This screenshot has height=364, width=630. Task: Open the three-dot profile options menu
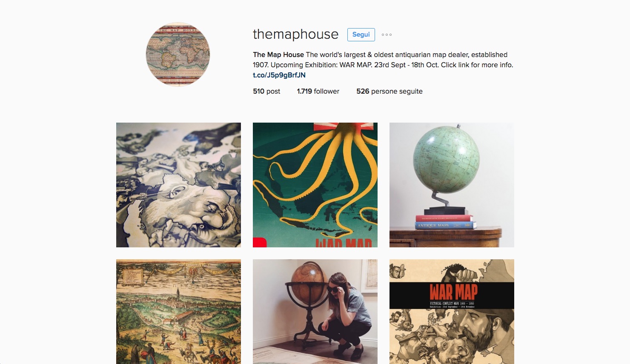click(x=387, y=34)
